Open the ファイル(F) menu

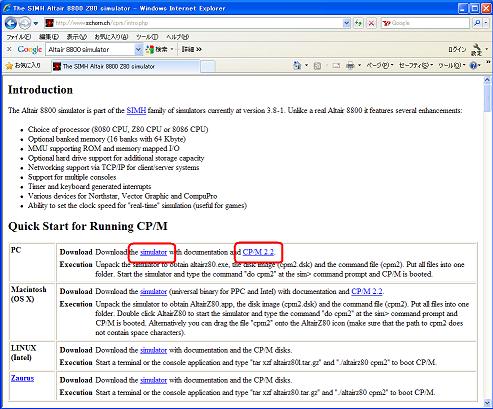tap(19, 37)
